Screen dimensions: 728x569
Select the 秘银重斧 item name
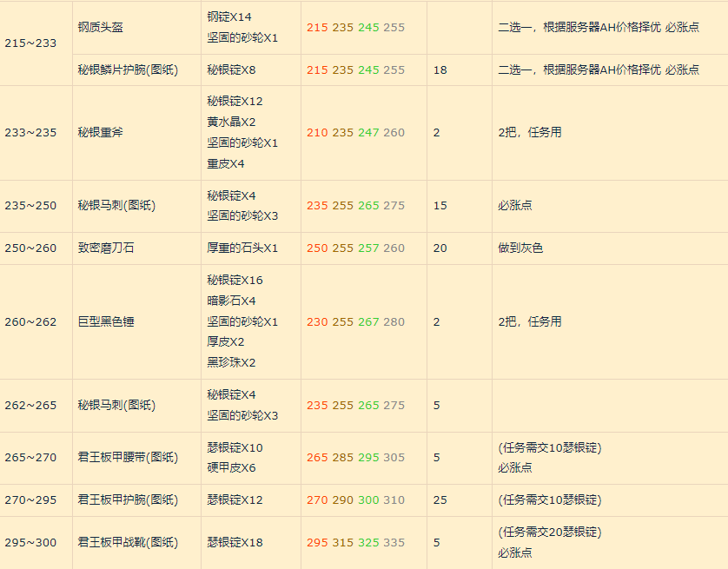coord(101,133)
